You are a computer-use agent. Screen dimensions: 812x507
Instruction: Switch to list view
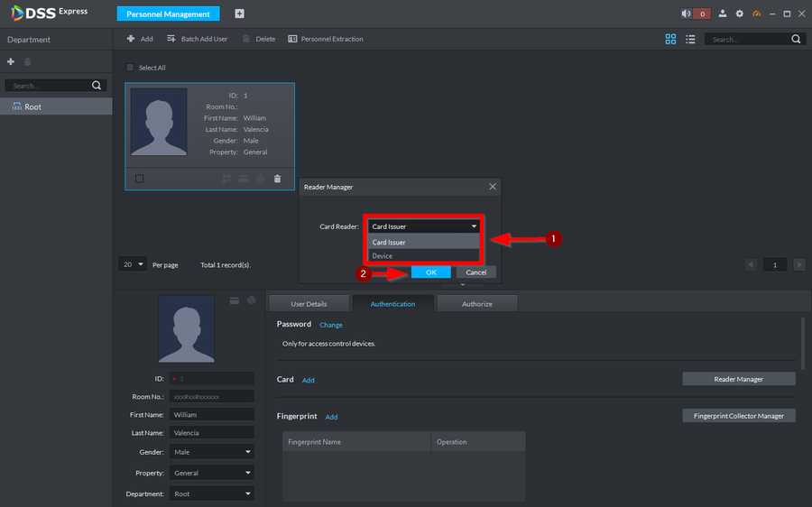click(x=690, y=40)
